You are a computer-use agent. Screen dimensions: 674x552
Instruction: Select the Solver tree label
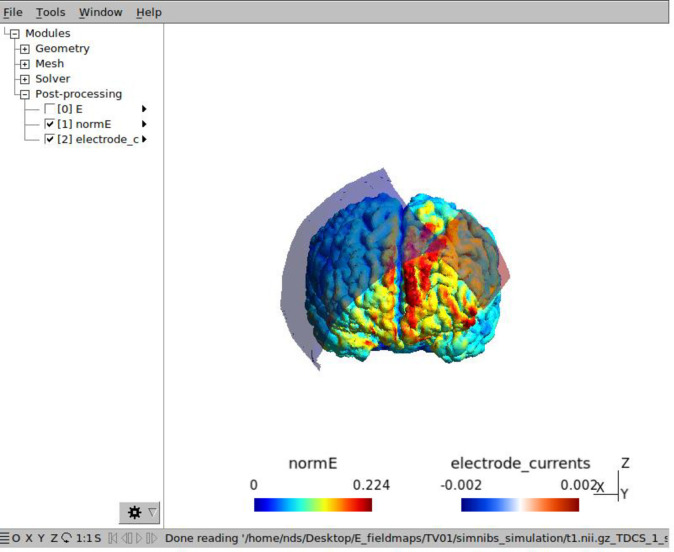(52, 79)
